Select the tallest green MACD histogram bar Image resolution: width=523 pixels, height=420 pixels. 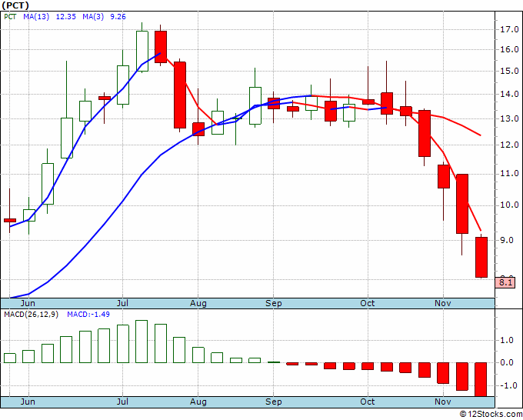142,342
